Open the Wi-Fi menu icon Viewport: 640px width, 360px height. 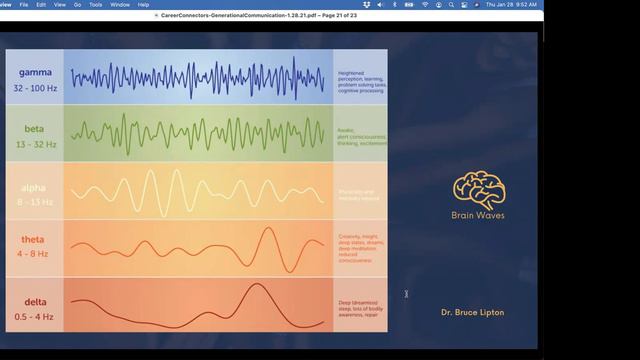(425, 5)
